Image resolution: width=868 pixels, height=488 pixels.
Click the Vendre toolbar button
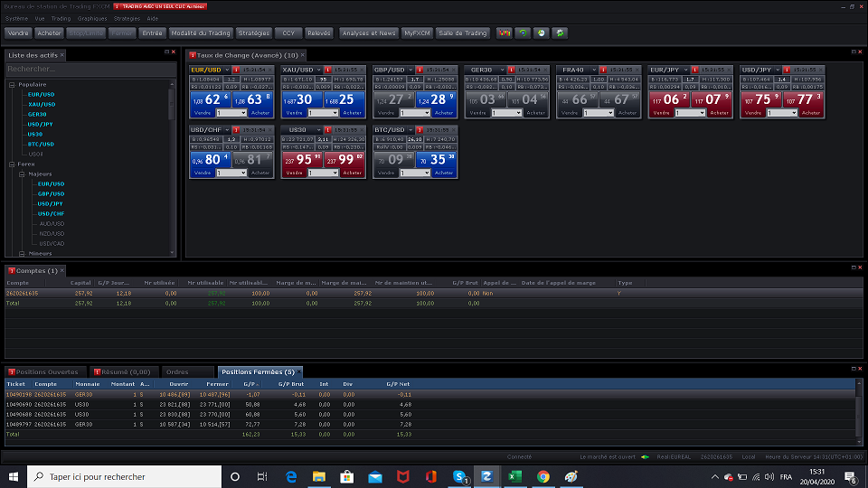click(x=18, y=33)
